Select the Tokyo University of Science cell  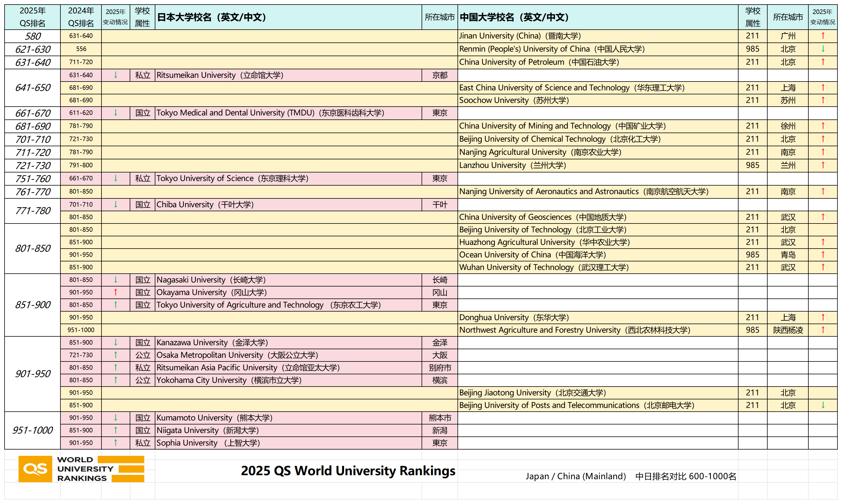pos(288,178)
